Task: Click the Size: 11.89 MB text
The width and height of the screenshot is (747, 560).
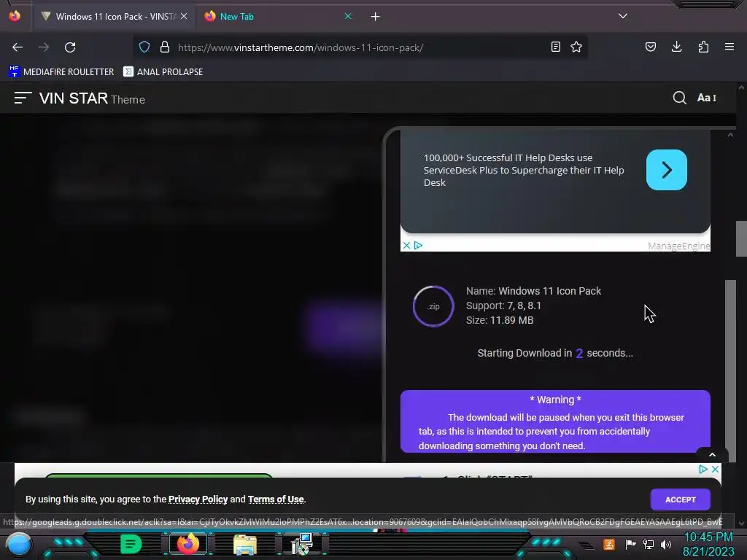Action: [499, 320]
